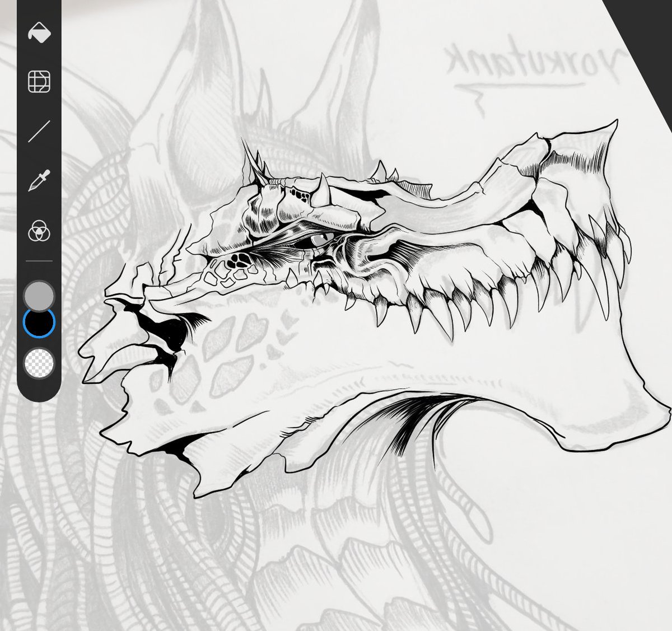Open the perspective grid guides tool
This screenshot has width=672, height=631.
tap(39, 82)
